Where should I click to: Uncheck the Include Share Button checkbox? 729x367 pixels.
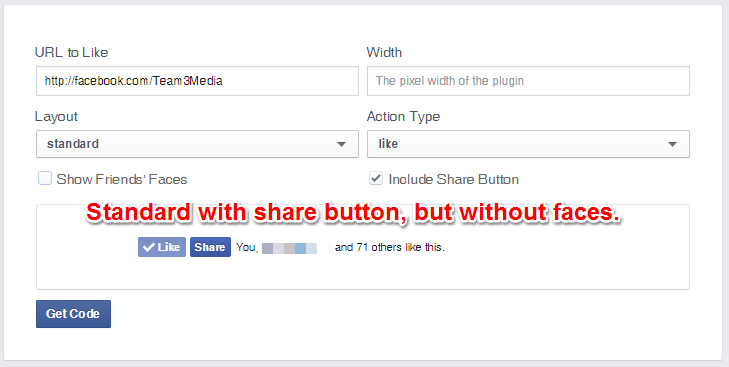click(x=376, y=179)
